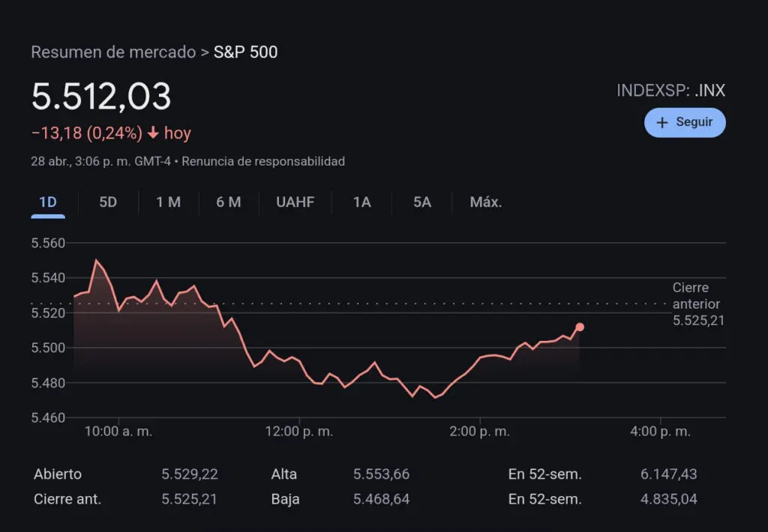Click the current price 5.512,03

(x=101, y=97)
